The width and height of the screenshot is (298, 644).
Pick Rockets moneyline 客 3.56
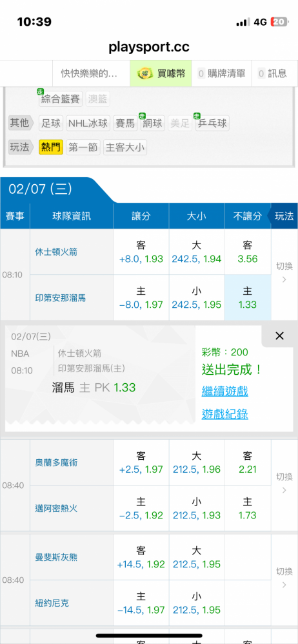click(x=248, y=252)
